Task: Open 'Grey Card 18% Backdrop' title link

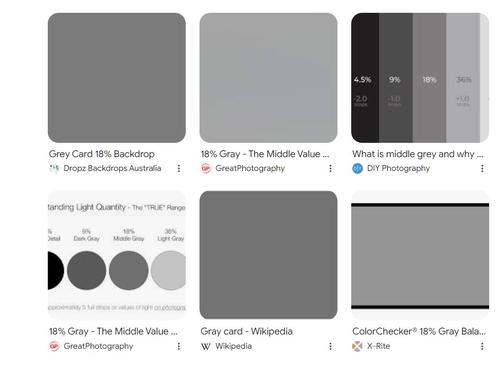Action: [x=102, y=154]
